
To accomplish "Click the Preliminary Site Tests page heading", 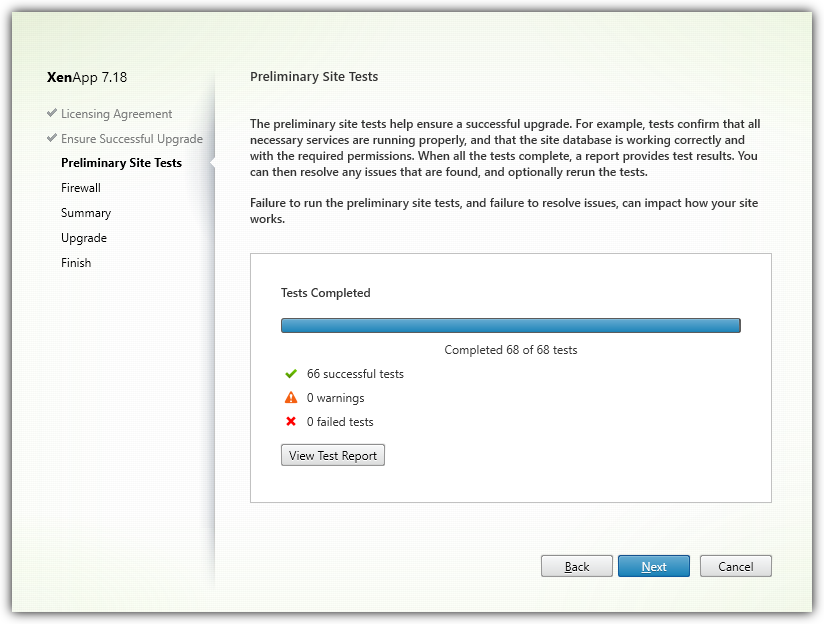I will coord(314,77).
